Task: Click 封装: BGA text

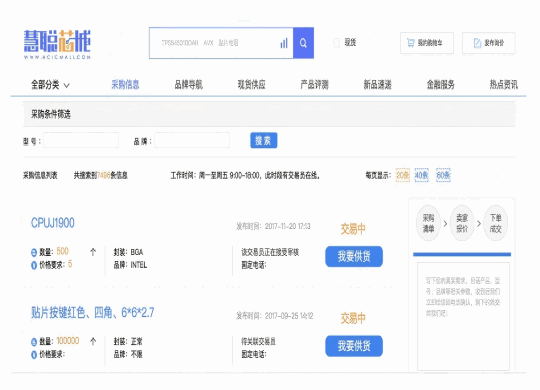Action: click(x=128, y=252)
